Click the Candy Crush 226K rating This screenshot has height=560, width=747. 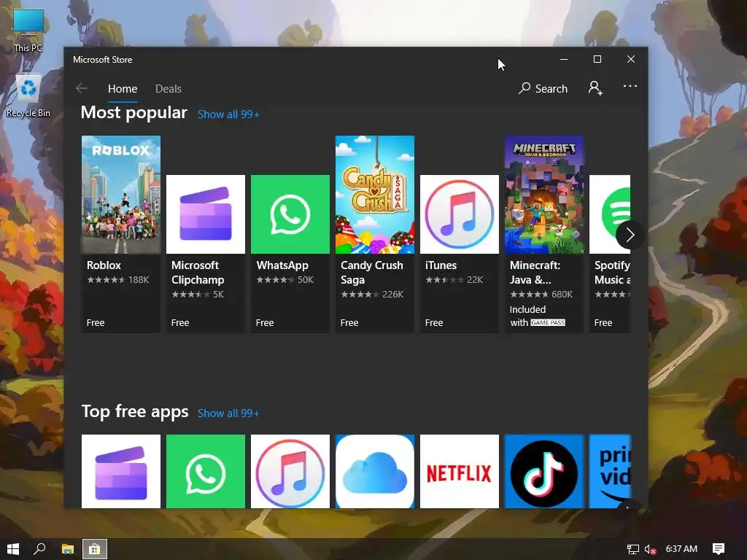coord(372,295)
